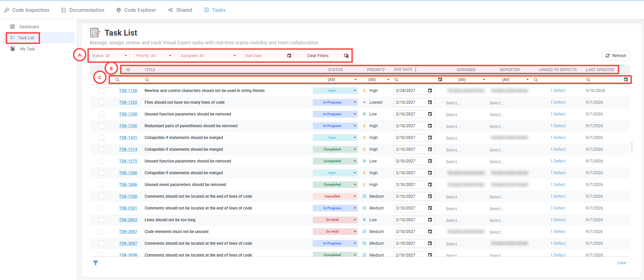The height and width of the screenshot is (280, 644).
Task: Click the Title column search icon
Action: coord(147,80)
